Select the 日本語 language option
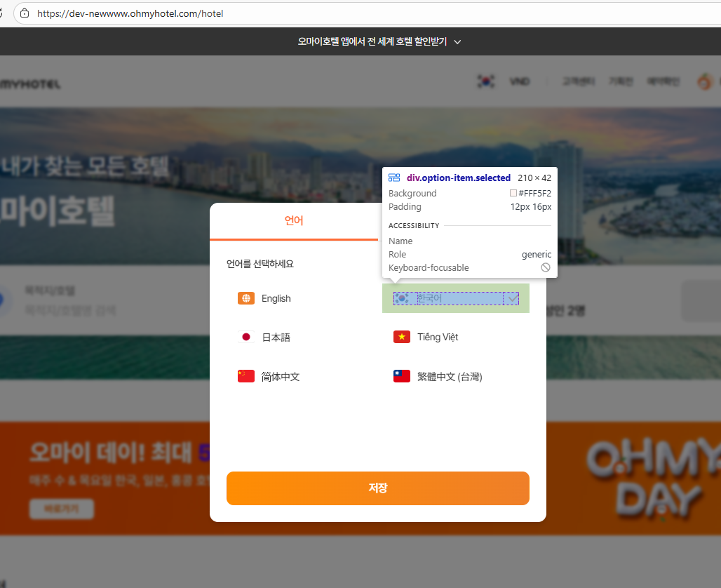 point(299,338)
